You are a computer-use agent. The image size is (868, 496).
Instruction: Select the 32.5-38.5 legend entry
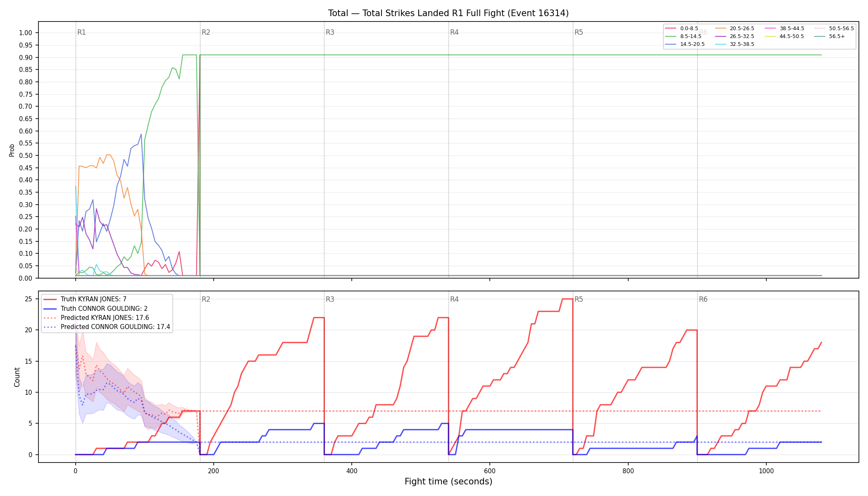click(x=735, y=44)
